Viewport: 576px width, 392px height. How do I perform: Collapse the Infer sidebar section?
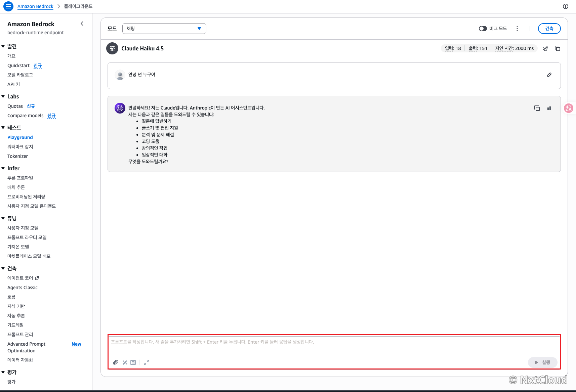[x=3, y=168]
